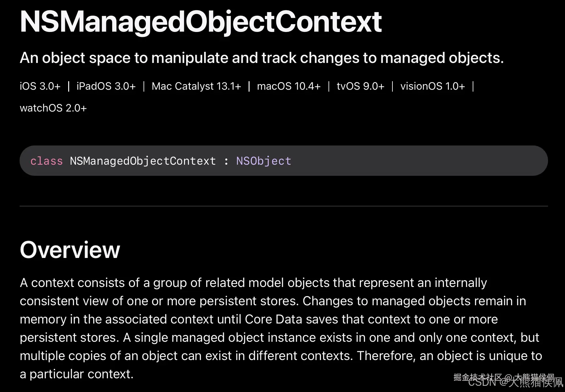
Task: Click NSManagedObjectContext name in code declaration
Action: coord(143,161)
